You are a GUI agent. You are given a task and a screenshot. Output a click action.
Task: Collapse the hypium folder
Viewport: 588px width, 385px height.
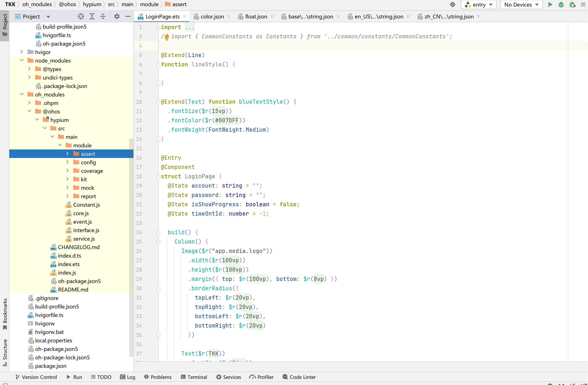[37, 120]
